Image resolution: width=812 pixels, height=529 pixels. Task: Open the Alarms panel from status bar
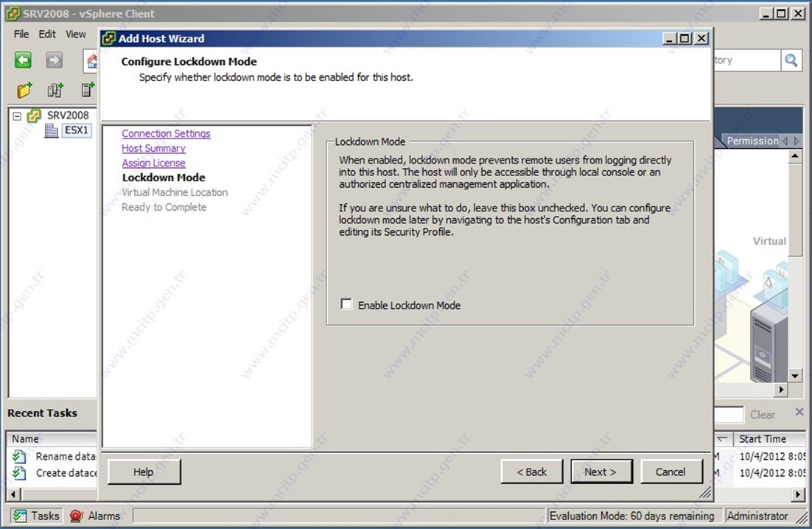tap(95, 516)
